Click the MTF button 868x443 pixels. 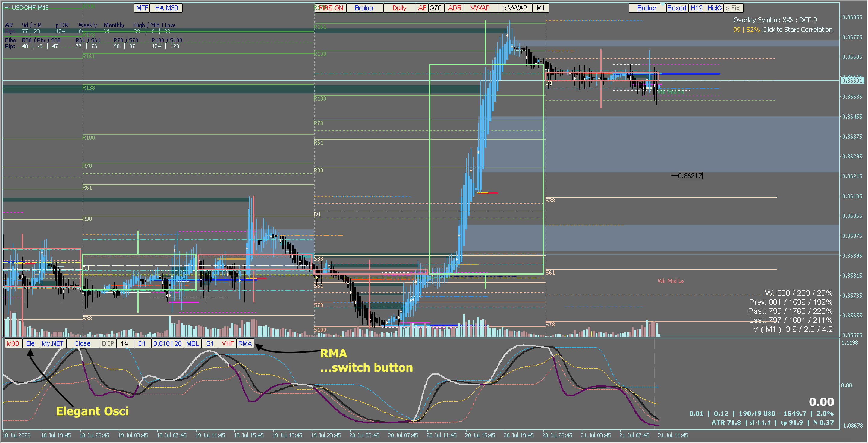pos(142,8)
